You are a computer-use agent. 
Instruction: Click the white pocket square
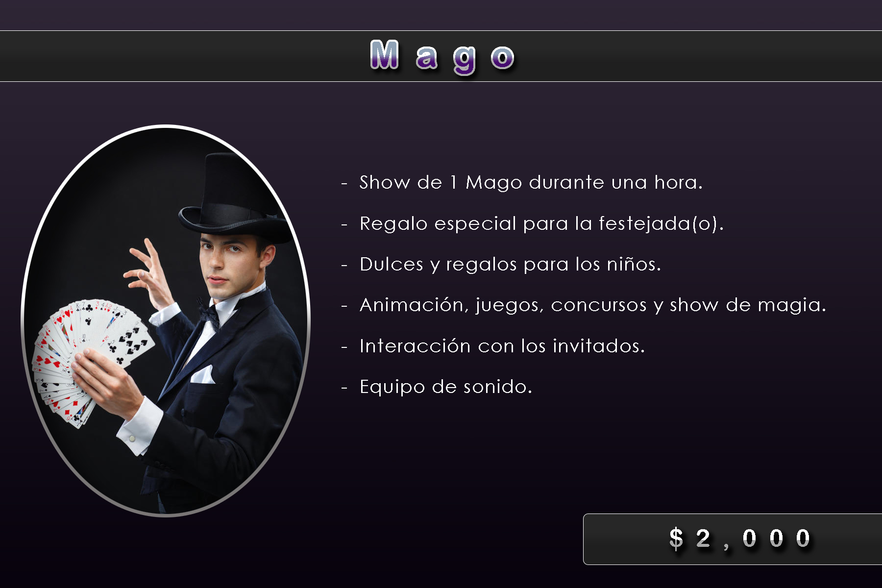(202, 375)
